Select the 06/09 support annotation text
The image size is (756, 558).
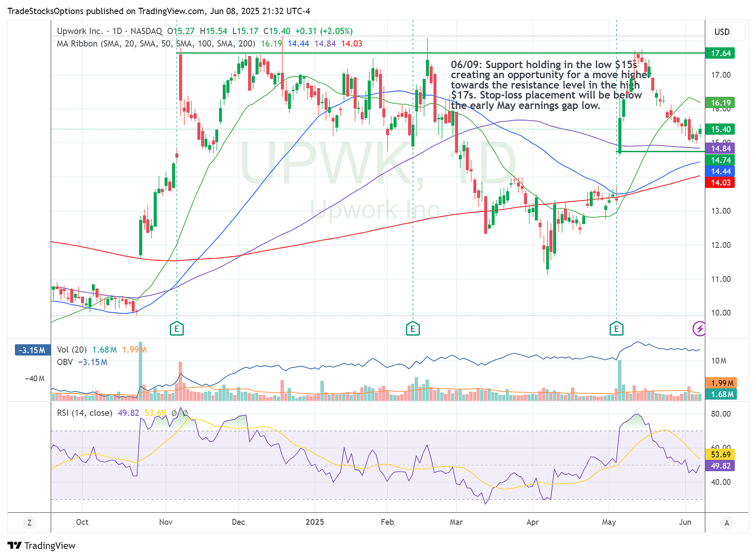tap(550, 85)
